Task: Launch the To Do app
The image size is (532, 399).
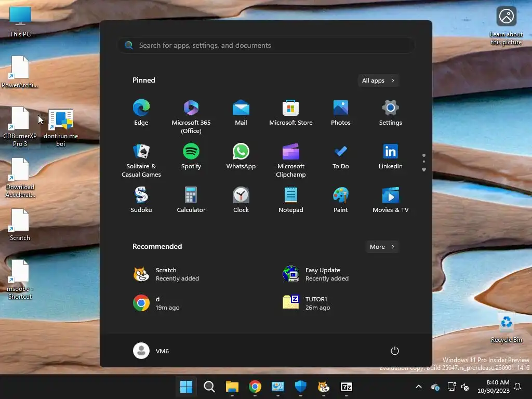Action: click(341, 156)
